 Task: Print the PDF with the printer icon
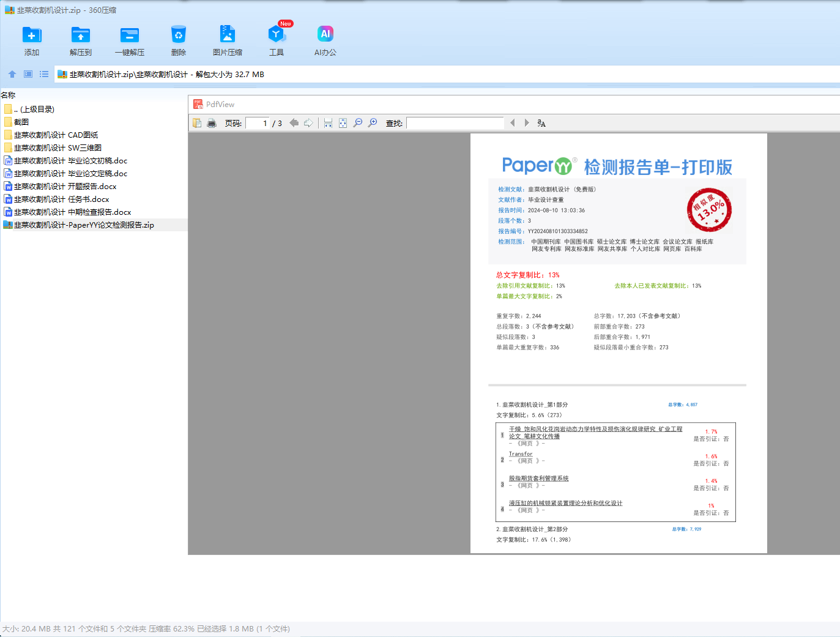click(212, 123)
